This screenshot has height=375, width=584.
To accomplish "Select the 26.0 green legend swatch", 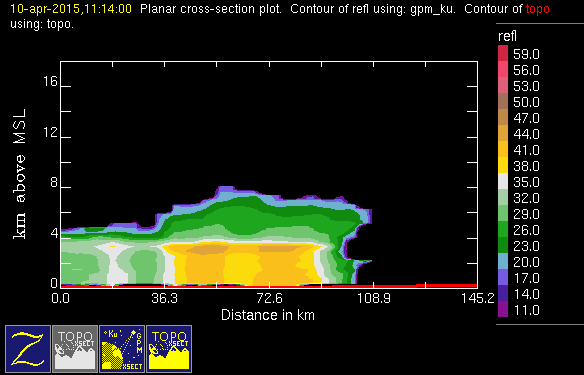I will click(x=503, y=229).
